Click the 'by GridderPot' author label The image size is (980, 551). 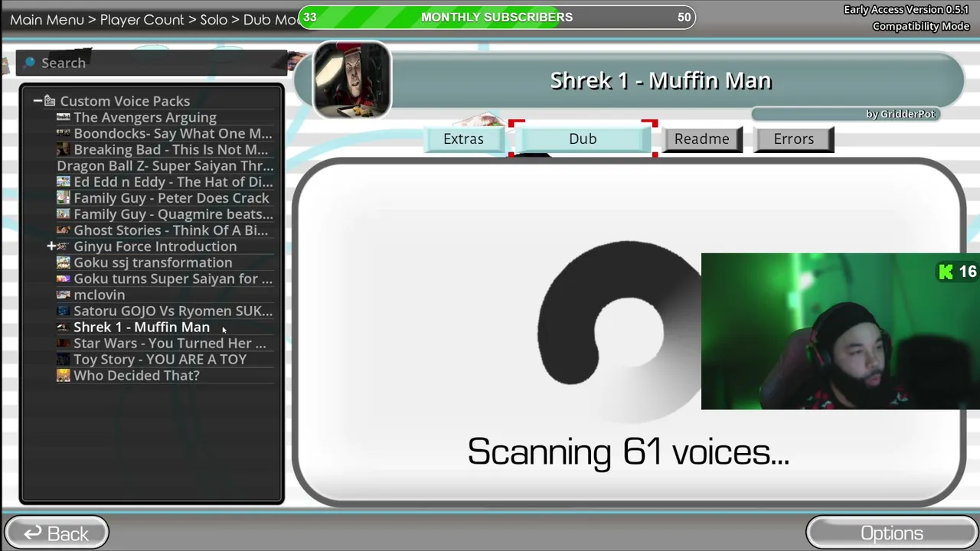click(900, 114)
